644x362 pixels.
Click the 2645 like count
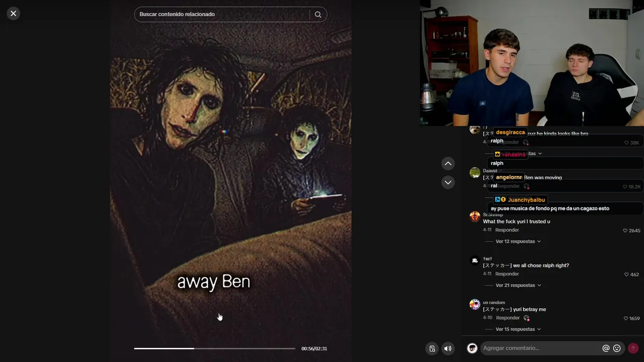tap(634, 231)
